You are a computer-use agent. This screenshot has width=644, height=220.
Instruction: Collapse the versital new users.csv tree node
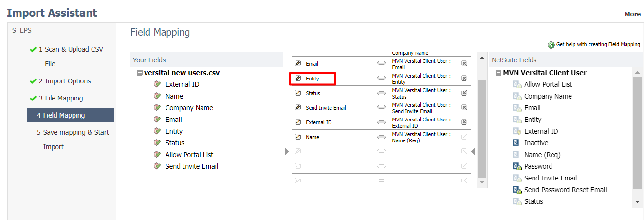140,73
